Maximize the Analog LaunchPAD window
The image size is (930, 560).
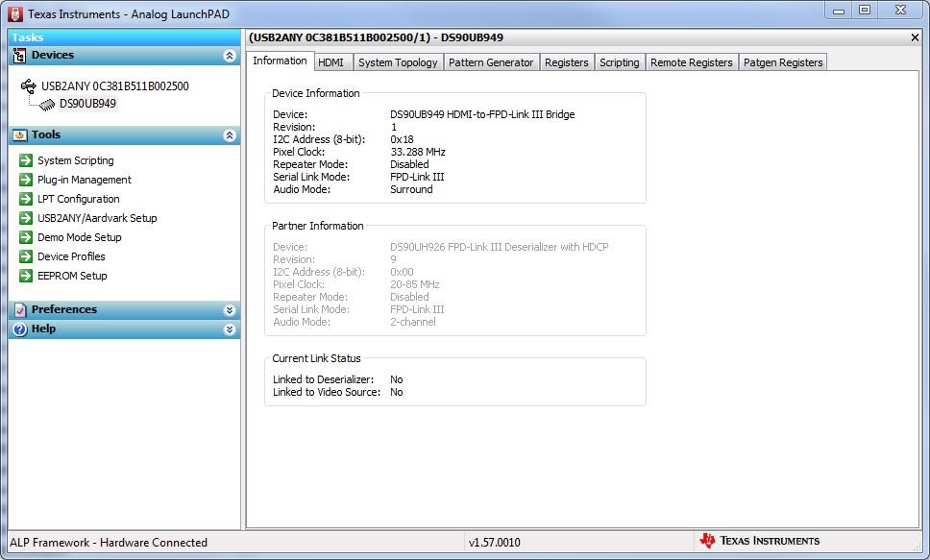point(864,10)
